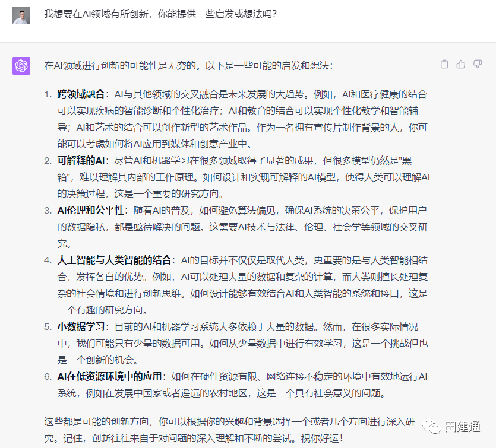The image size is (496, 448).
Task: Click the bold heading 跨领域融合
Action: click(x=81, y=94)
